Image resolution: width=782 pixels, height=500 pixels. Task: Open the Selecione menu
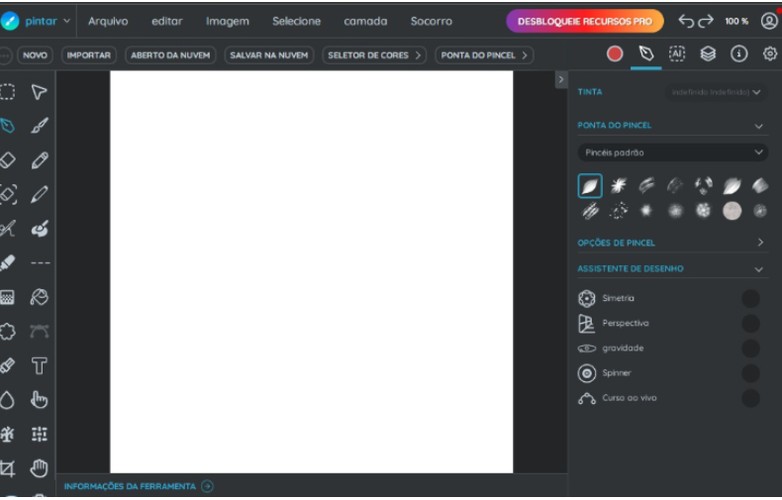pyautogui.click(x=296, y=21)
